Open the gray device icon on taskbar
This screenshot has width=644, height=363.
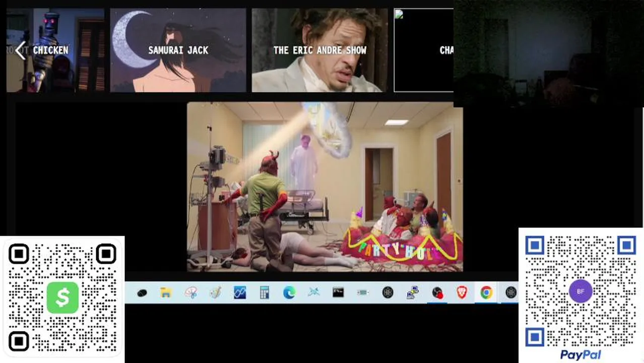[x=363, y=292]
